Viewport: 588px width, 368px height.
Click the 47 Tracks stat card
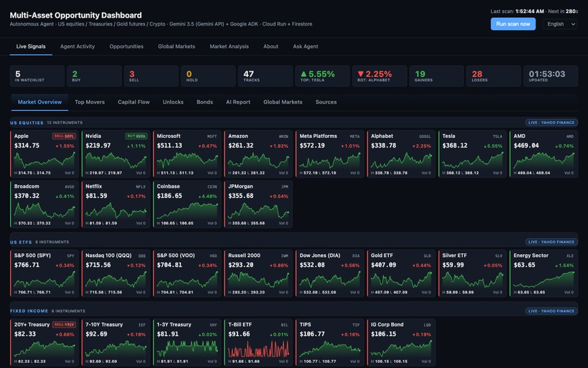(x=265, y=76)
